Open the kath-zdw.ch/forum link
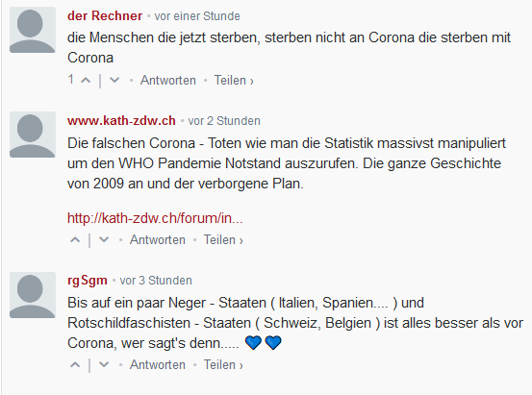This screenshot has height=395, width=532. pos(155,218)
